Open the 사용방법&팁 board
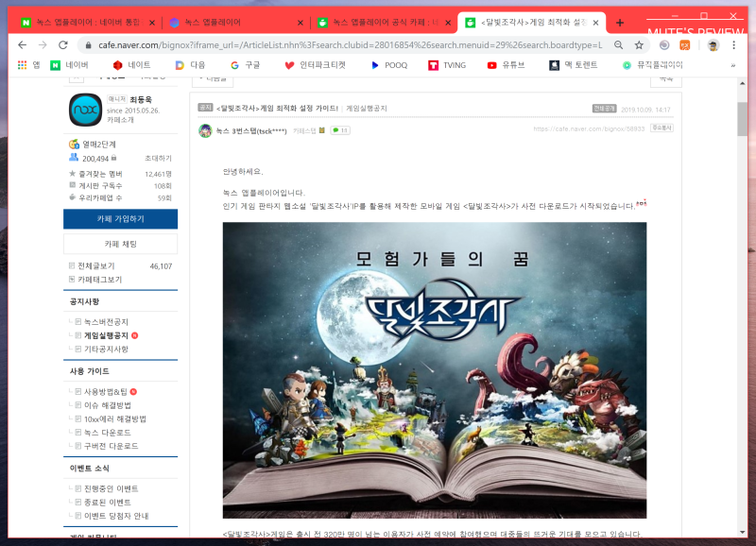756x546 pixels. (106, 392)
